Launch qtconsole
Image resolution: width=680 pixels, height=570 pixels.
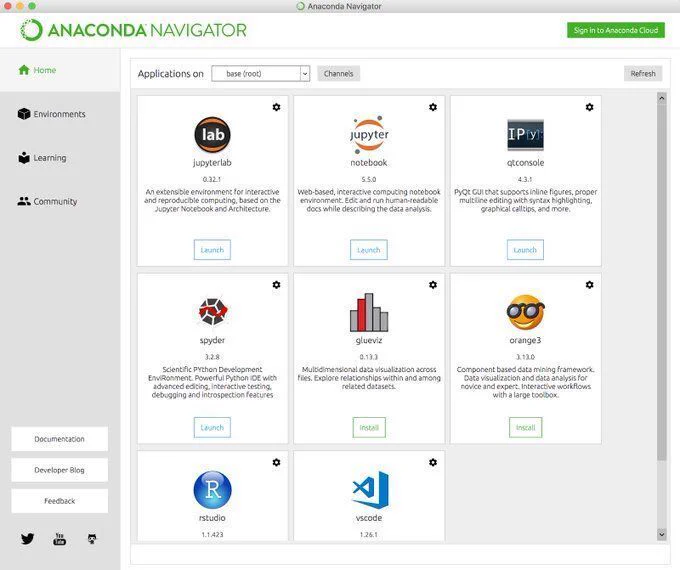525,250
